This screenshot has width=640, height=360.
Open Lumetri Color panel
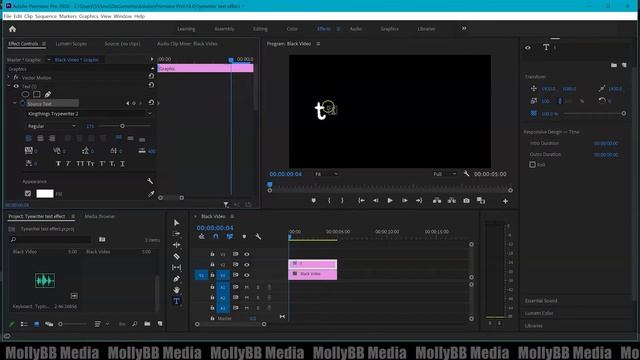click(x=539, y=313)
